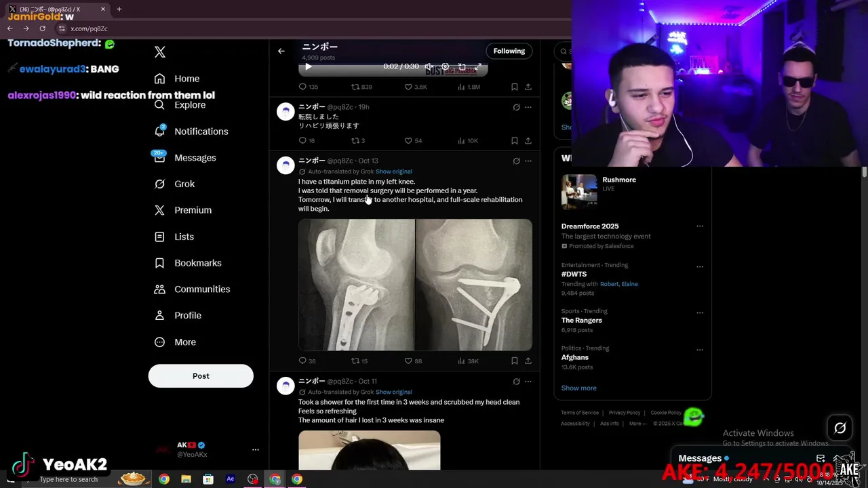
Task: Like the Oct 13 post with 88 likes
Action: 413,361
